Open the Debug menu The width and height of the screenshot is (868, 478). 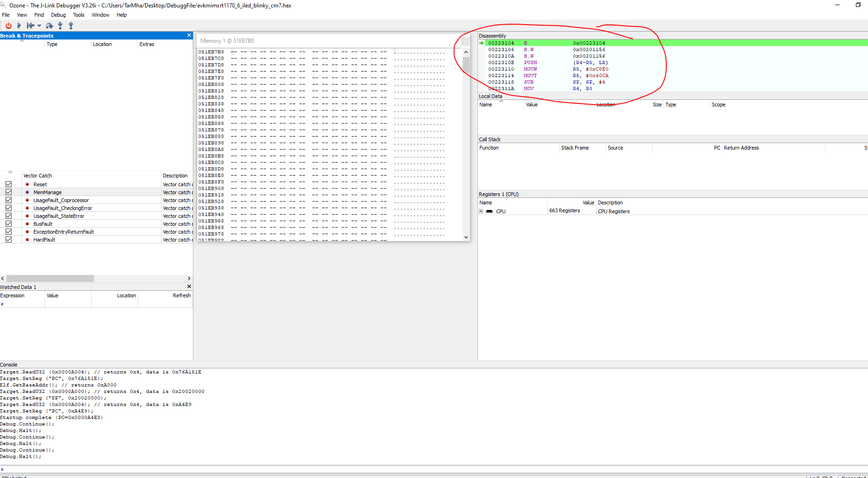pyautogui.click(x=58, y=14)
